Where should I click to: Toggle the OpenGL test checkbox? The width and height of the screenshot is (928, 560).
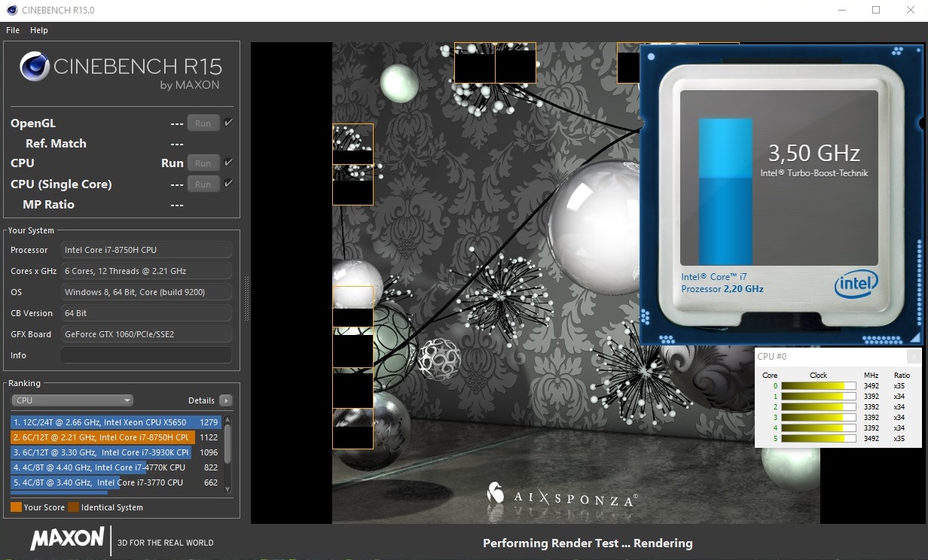[x=228, y=123]
